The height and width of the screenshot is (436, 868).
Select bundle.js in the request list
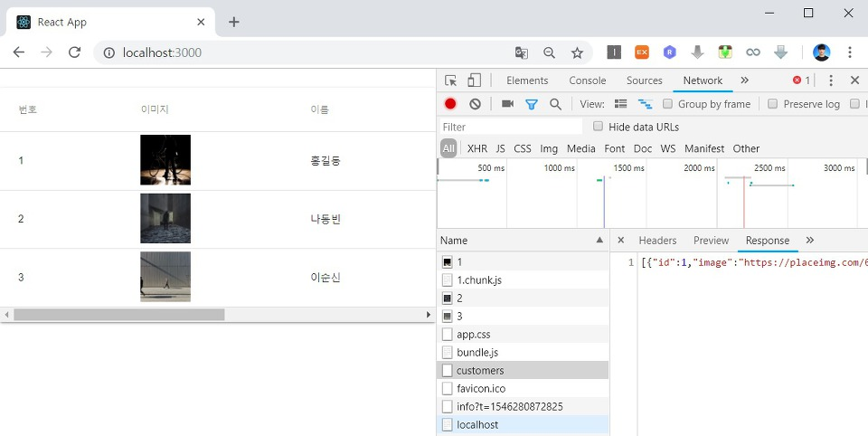point(477,352)
